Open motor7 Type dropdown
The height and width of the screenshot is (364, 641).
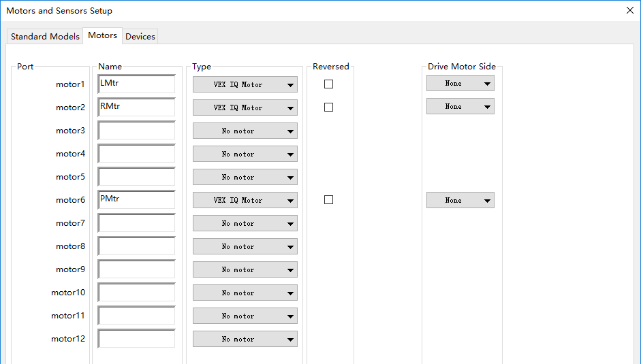pos(245,223)
